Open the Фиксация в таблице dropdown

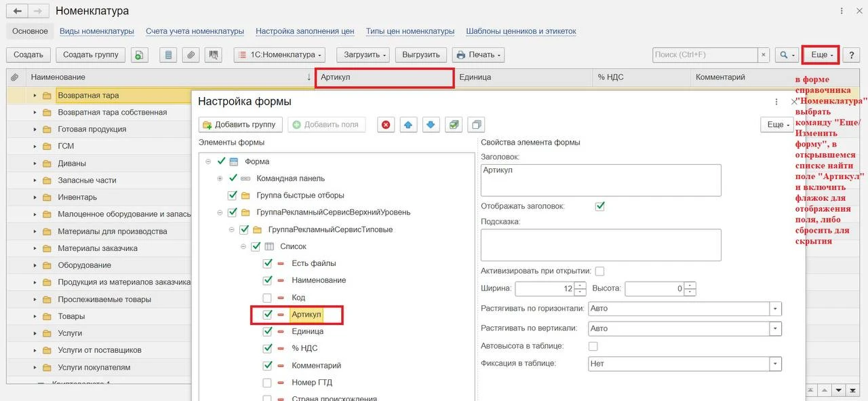click(775, 364)
